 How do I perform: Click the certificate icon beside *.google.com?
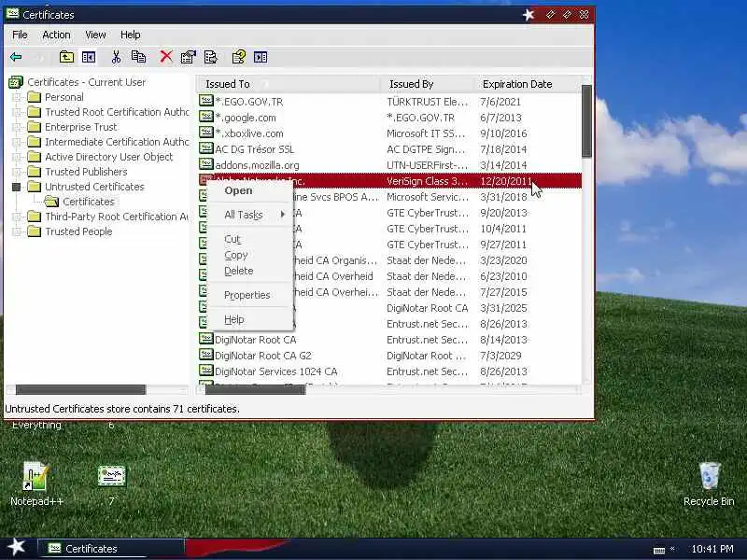[205, 117]
